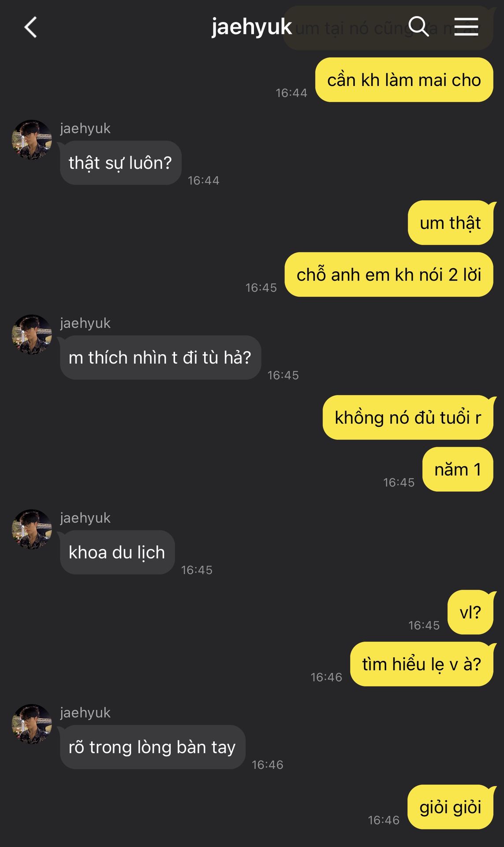Open jaehyuk's avatar beside "m thích nhìn t đi tù hả?"

tap(32, 335)
